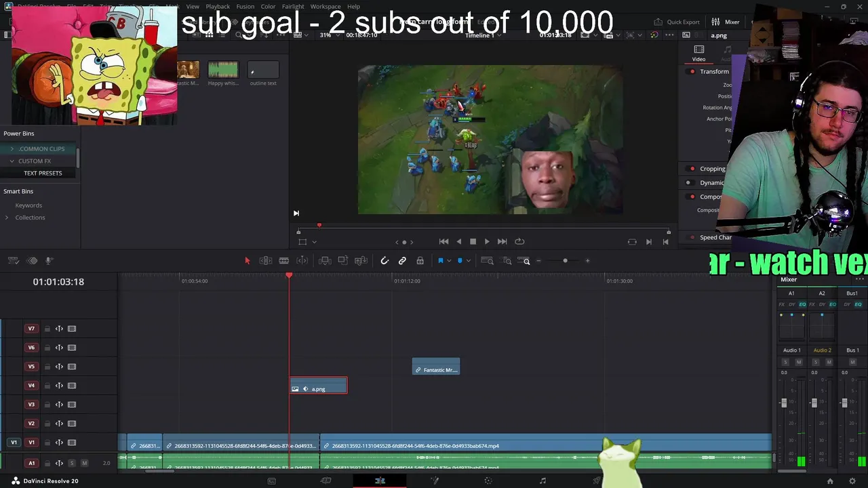Viewport: 868px width, 488px height.
Task: Collapse the .COMMON CLIPS power bin
Action: pos(12,149)
